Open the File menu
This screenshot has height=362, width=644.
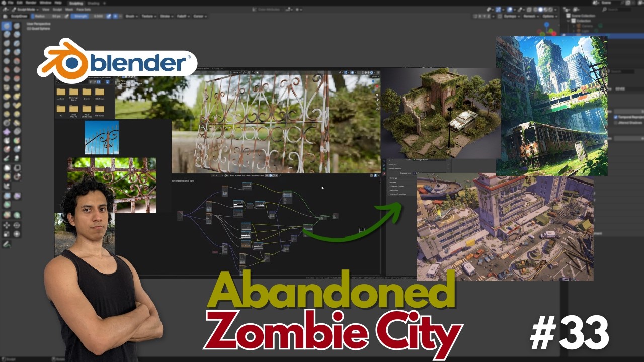(x=10, y=3)
